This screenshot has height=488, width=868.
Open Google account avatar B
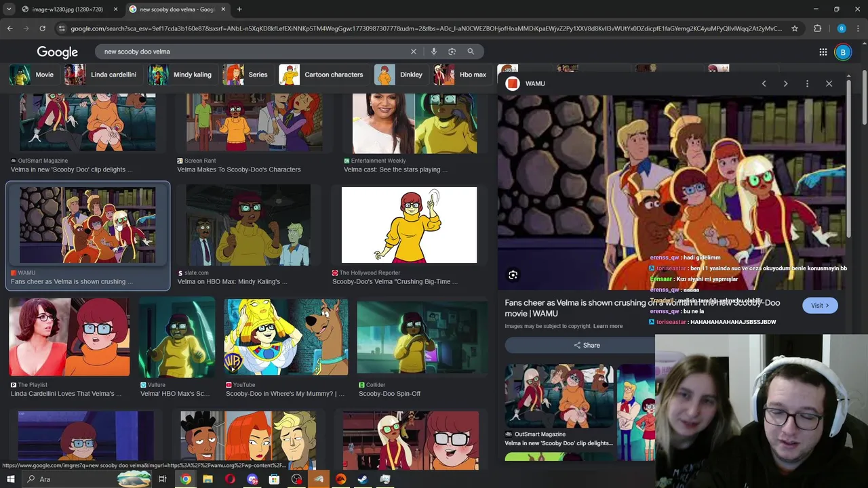pyautogui.click(x=843, y=52)
